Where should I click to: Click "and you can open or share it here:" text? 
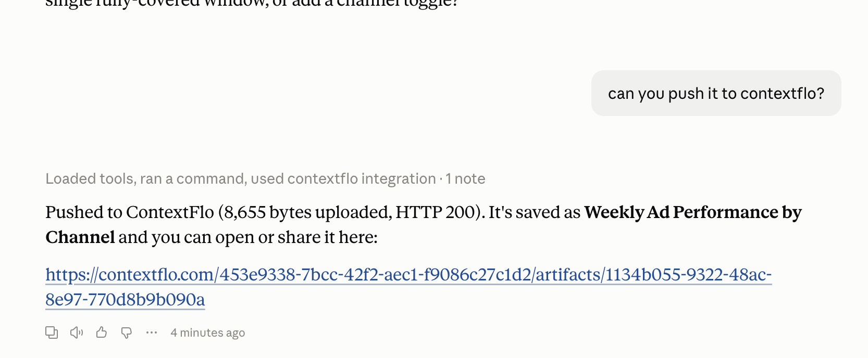[248, 237]
